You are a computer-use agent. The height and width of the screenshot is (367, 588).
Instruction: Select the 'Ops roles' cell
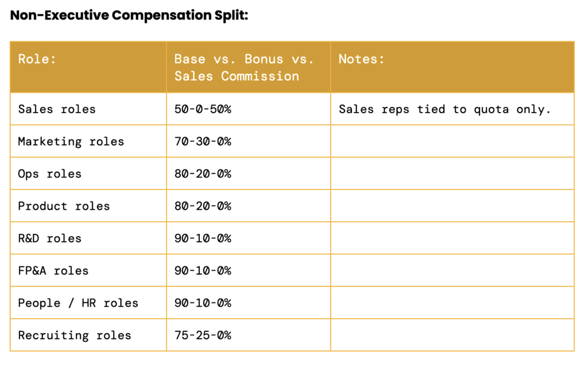coord(49,173)
